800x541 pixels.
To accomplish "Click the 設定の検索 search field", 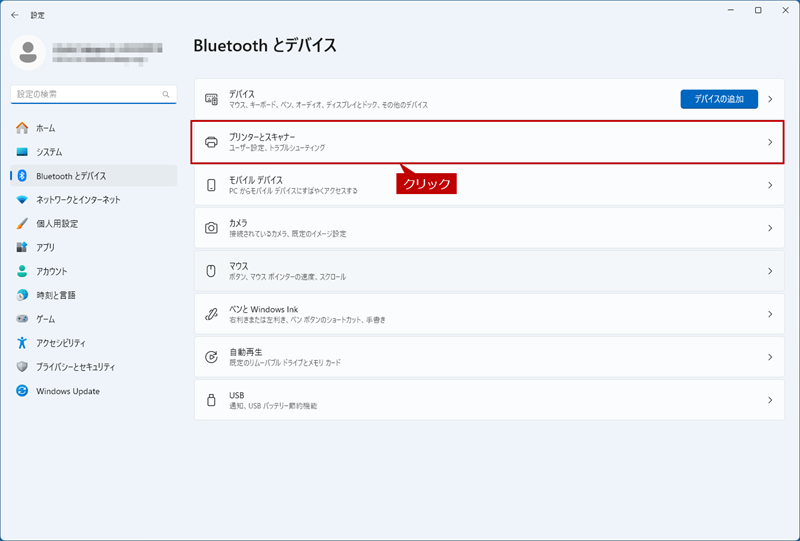I will tap(94, 94).
